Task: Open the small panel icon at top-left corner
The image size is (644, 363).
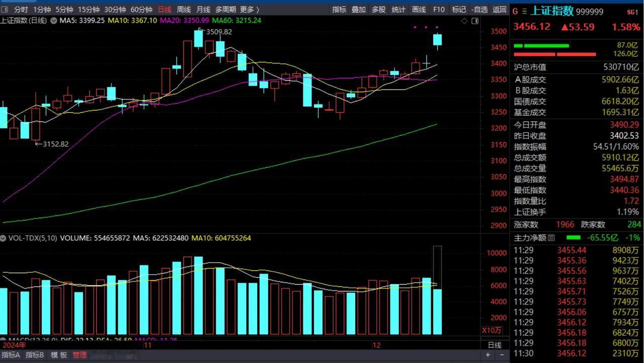Action: click(x=6, y=10)
